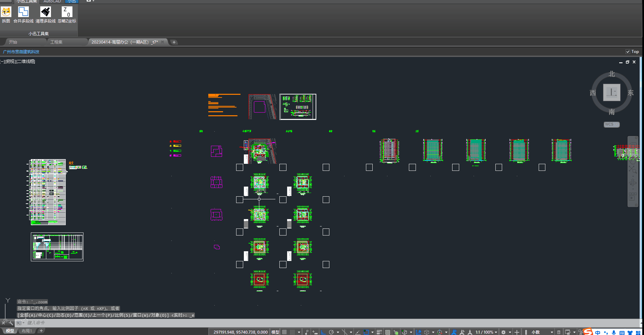Open the workspace switching gear icon
Image resolution: width=644 pixels, height=335 pixels.
[x=503, y=332]
